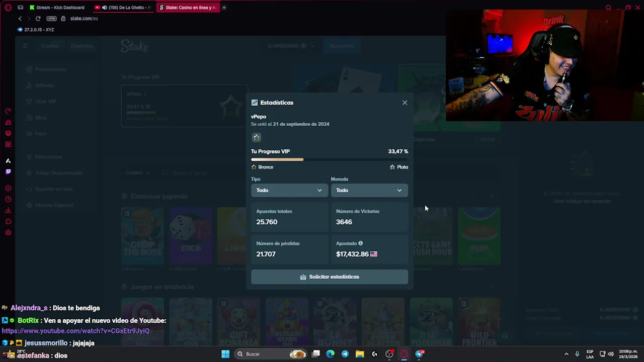Click the Estadísticas chart icon in header
The image size is (644, 362).
pos(255,103)
